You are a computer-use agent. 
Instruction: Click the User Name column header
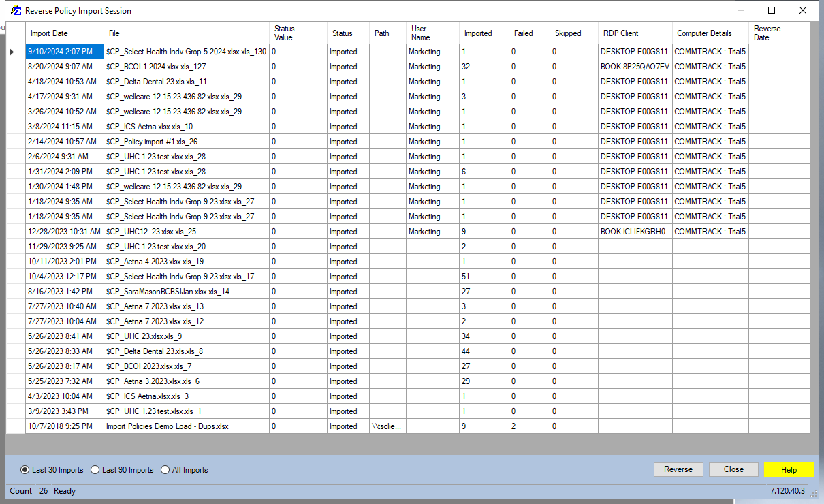coord(419,33)
